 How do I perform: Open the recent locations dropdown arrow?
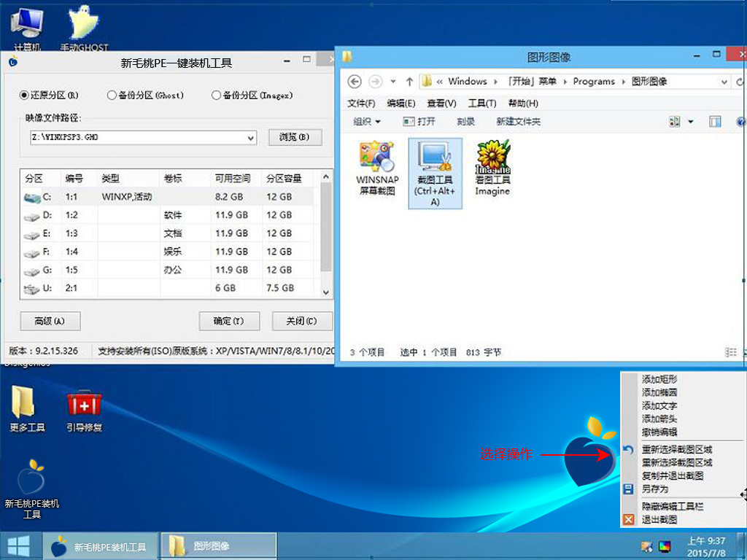(x=393, y=82)
